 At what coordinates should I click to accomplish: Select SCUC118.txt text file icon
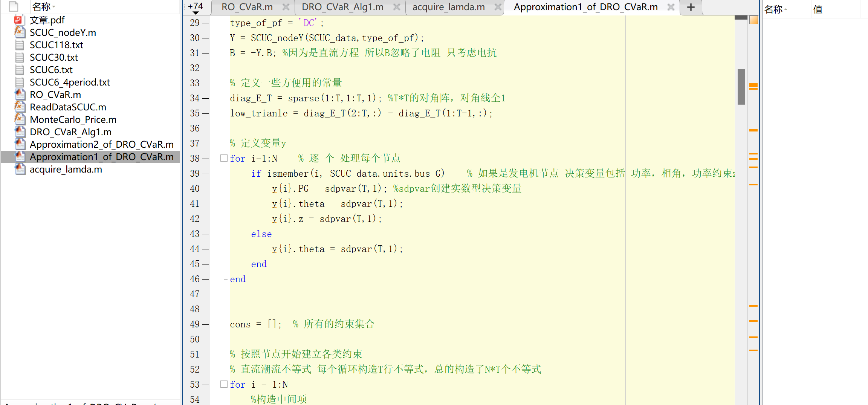pos(20,45)
